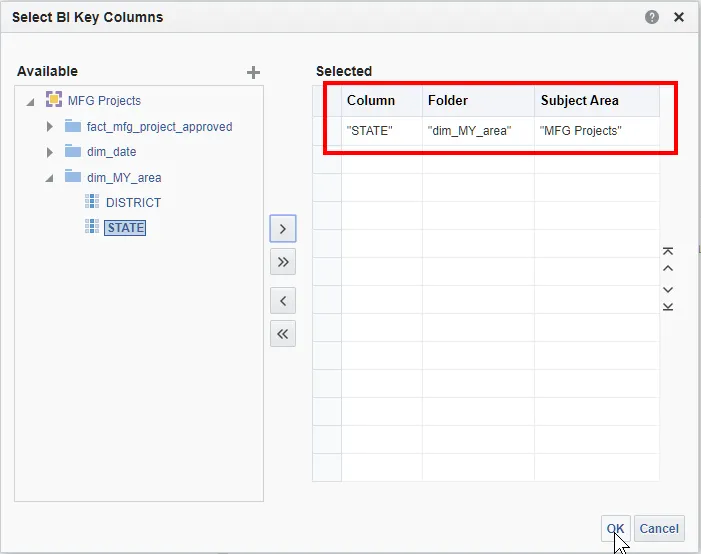Click OK to confirm selection
This screenshot has width=701, height=554.
[x=615, y=529]
